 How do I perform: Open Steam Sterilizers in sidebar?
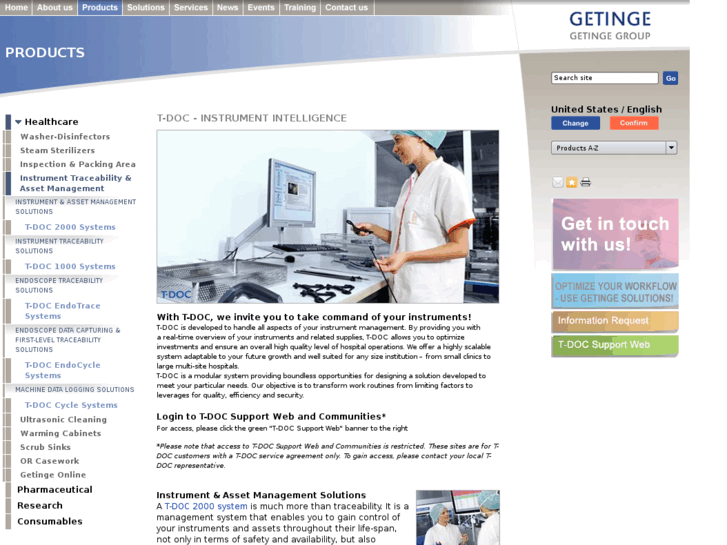pos(57,150)
